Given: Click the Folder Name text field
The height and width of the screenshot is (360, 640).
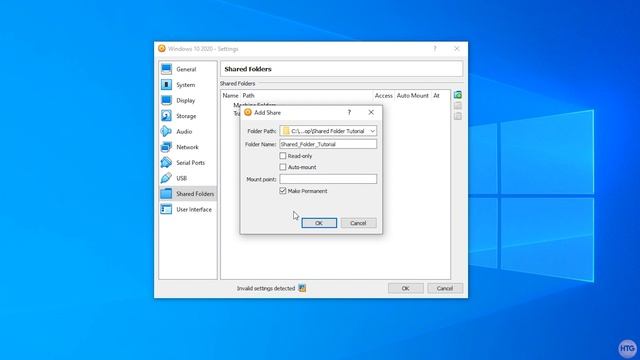Looking at the screenshot, I should click(328, 144).
